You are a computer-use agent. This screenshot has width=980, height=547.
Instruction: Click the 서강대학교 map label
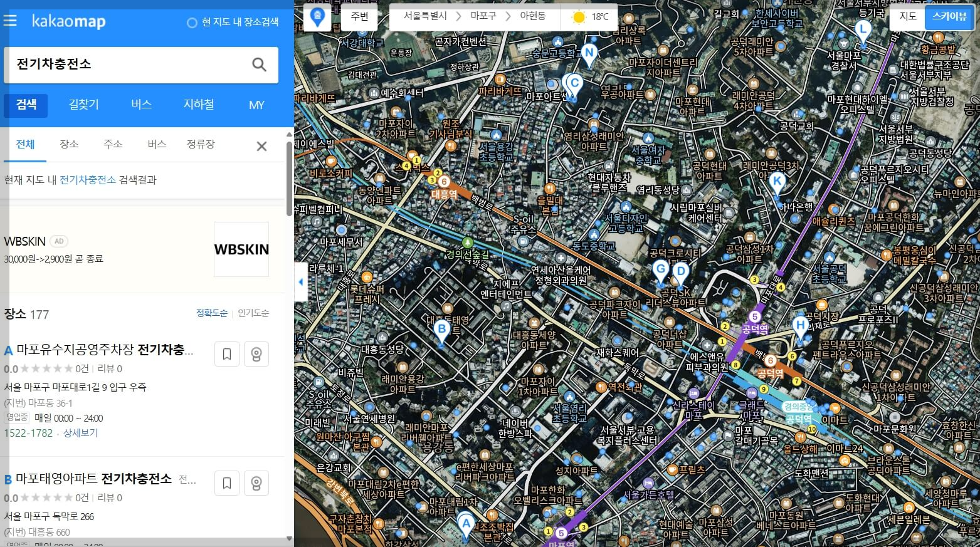click(x=362, y=43)
